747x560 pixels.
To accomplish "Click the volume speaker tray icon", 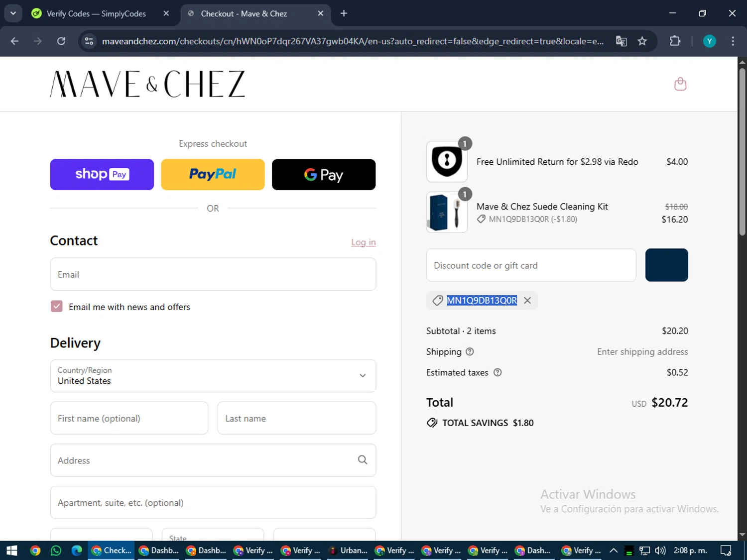I will tap(660, 551).
